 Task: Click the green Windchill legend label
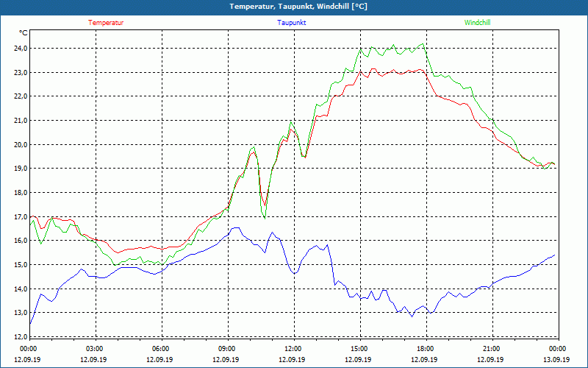477,23
